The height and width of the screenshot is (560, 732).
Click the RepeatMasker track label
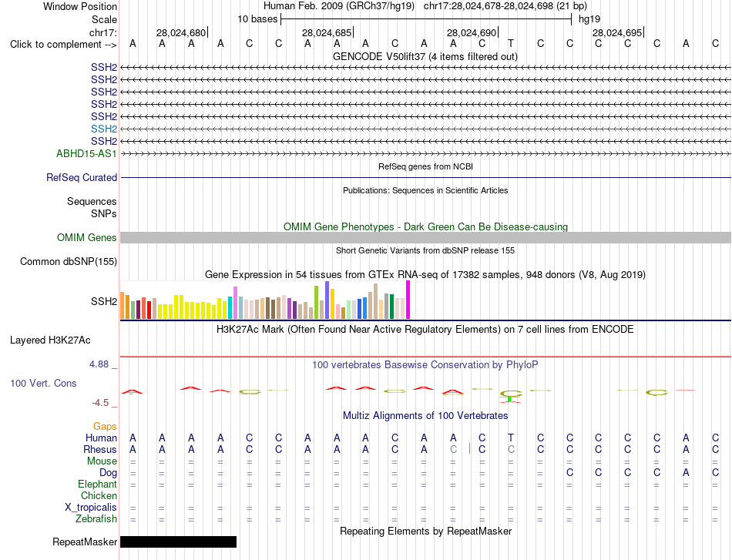coord(85,542)
